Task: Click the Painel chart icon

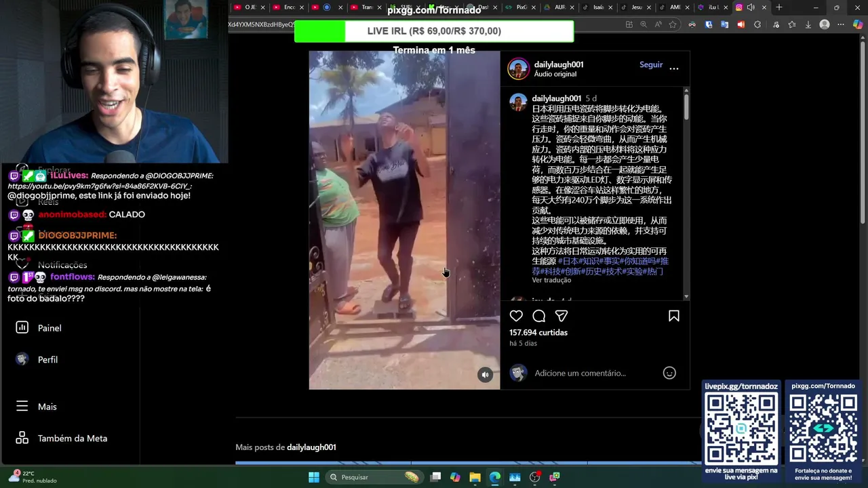Action: click(22, 327)
